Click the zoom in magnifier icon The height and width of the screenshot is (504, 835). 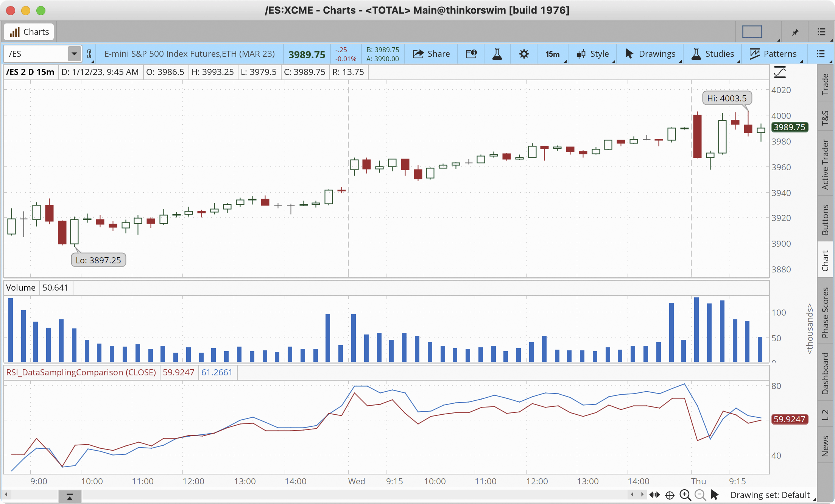(x=685, y=495)
